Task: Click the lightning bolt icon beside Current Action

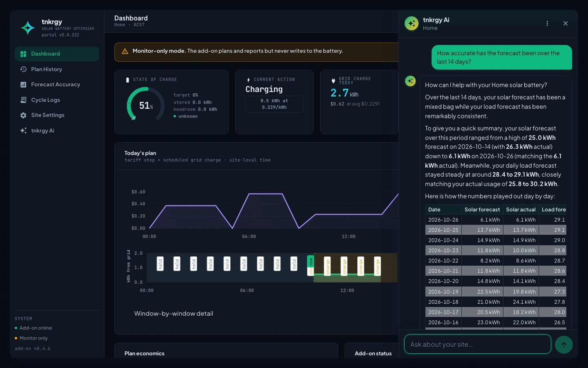Action: 248,80
